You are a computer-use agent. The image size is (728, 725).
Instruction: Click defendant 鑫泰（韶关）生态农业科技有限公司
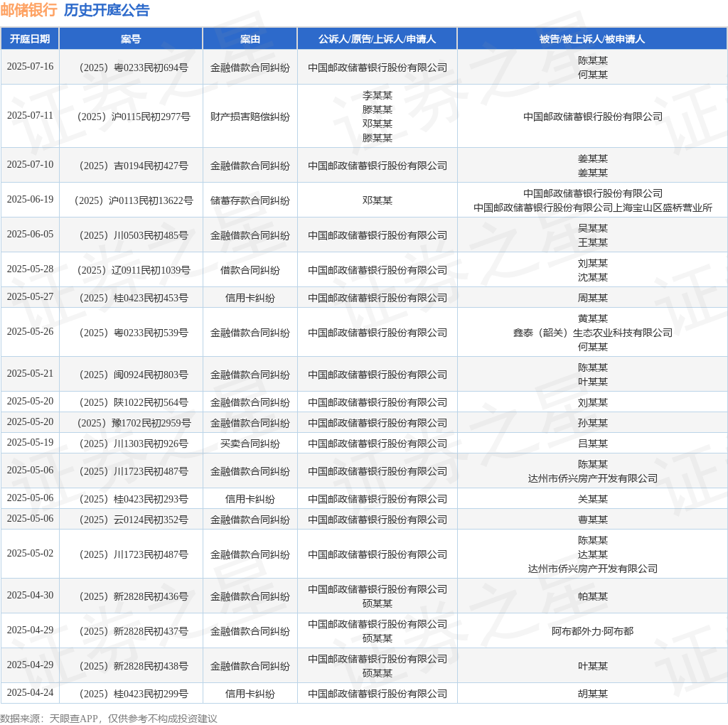pyautogui.click(x=592, y=333)
